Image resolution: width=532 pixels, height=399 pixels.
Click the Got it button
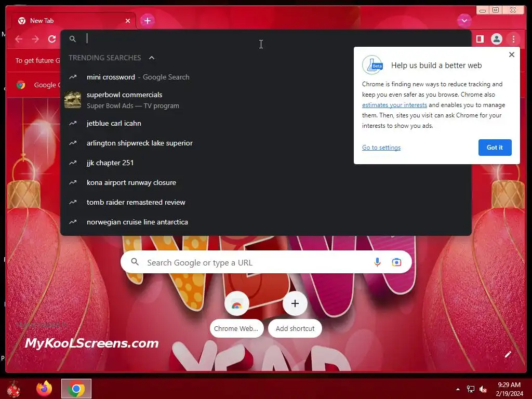pyautogui.click(x=495, y=148)
